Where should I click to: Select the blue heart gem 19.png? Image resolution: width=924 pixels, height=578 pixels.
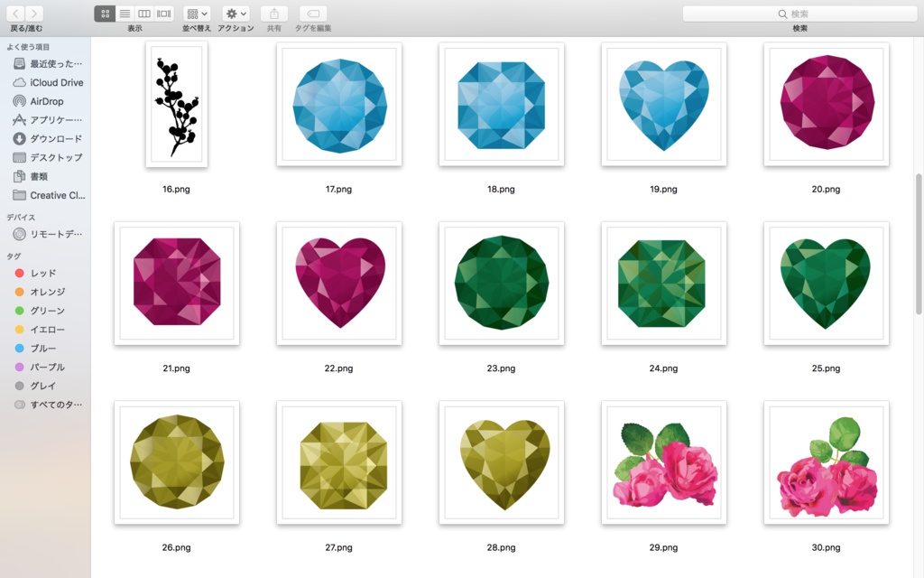click(x=663, y=105)
